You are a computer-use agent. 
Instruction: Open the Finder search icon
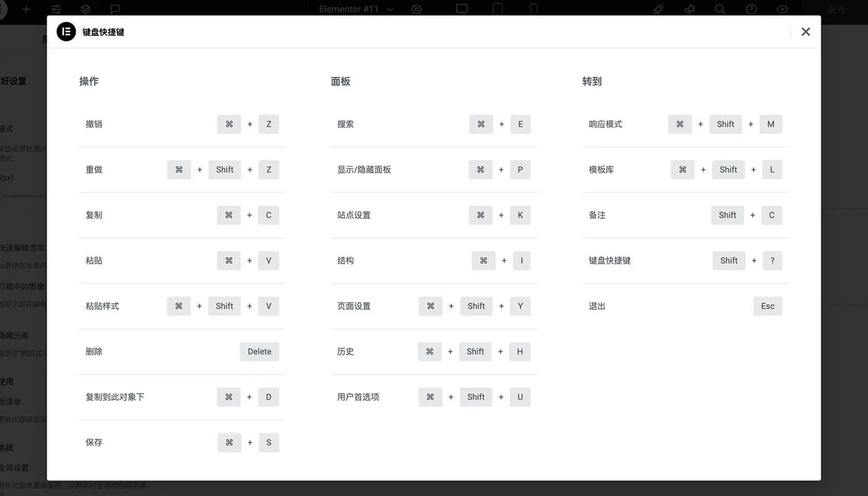point(719,9)
